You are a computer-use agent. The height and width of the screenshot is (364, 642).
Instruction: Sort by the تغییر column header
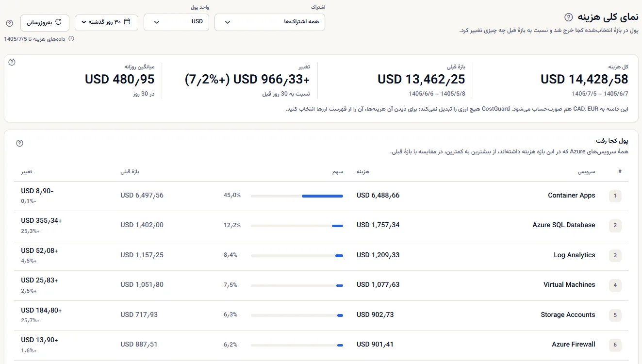pos(27,172)
